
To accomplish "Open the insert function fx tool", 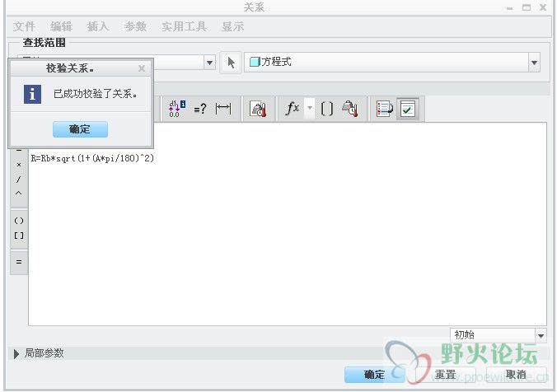I will [x=293, y=109].
